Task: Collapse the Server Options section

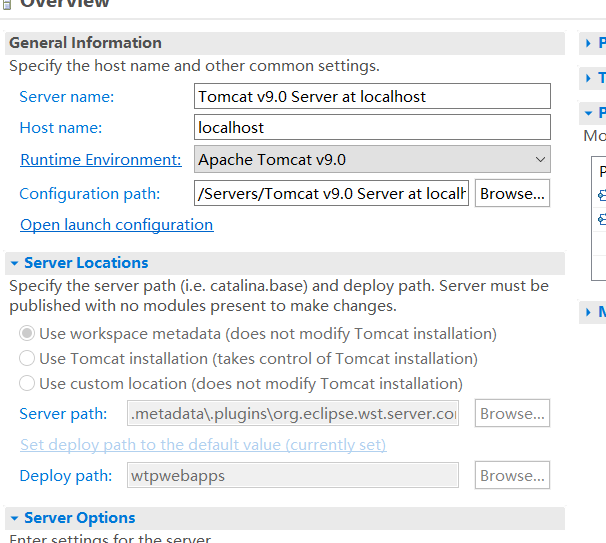Action: pos(14,519)
